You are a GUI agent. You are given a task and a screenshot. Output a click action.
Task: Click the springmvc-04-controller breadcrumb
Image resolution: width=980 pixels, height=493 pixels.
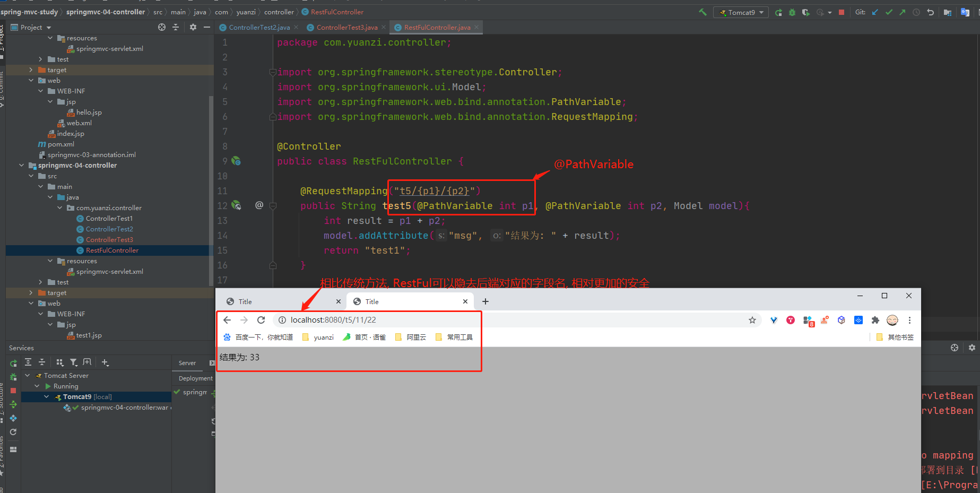click(106, 12)
